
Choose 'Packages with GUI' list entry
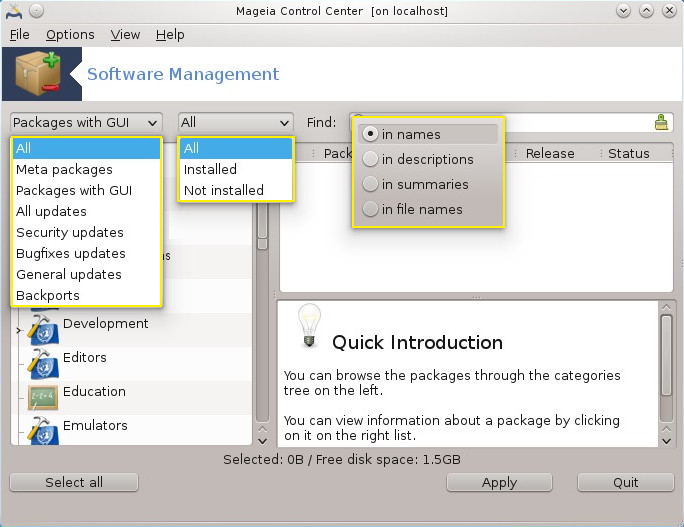tap(86, 190)
